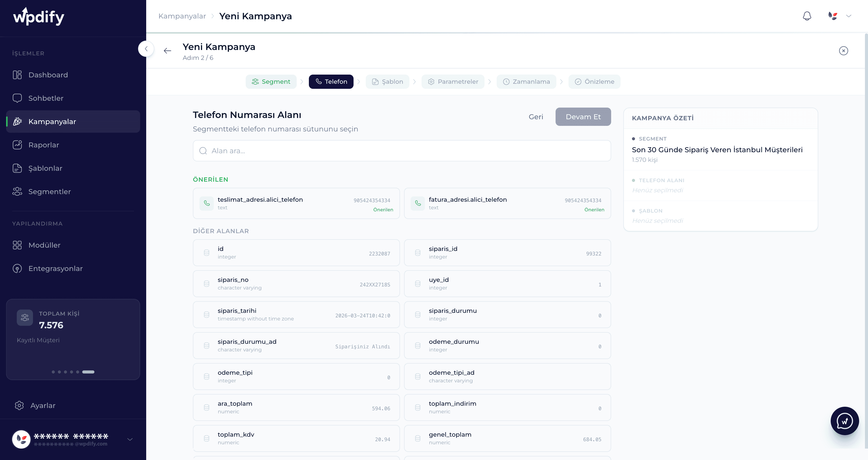
Task: Focus the Alan ara search field
Action: (x=402, y=151)
